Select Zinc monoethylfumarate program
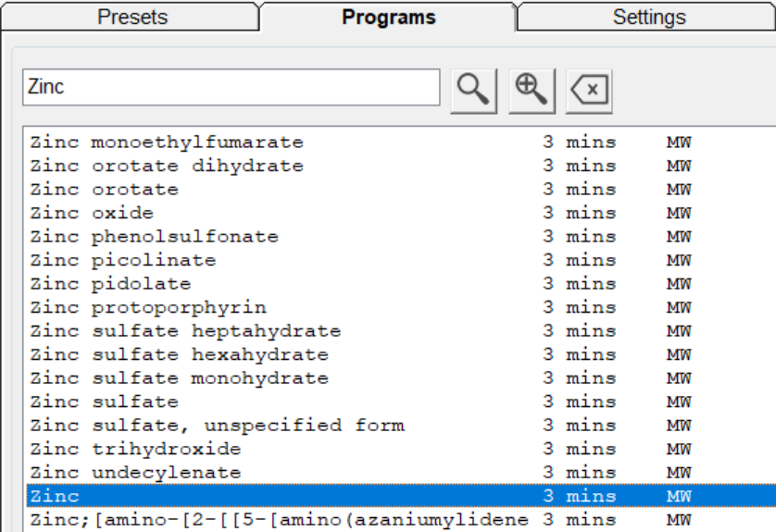Screen dimensions: 776x532 tap(167, 142)
